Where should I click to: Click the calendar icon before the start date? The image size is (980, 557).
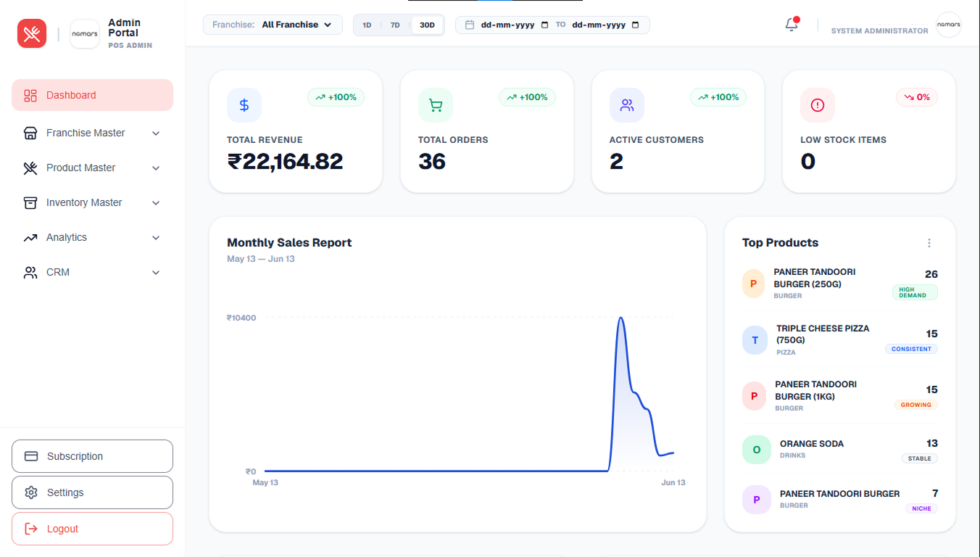coord(470,25)
